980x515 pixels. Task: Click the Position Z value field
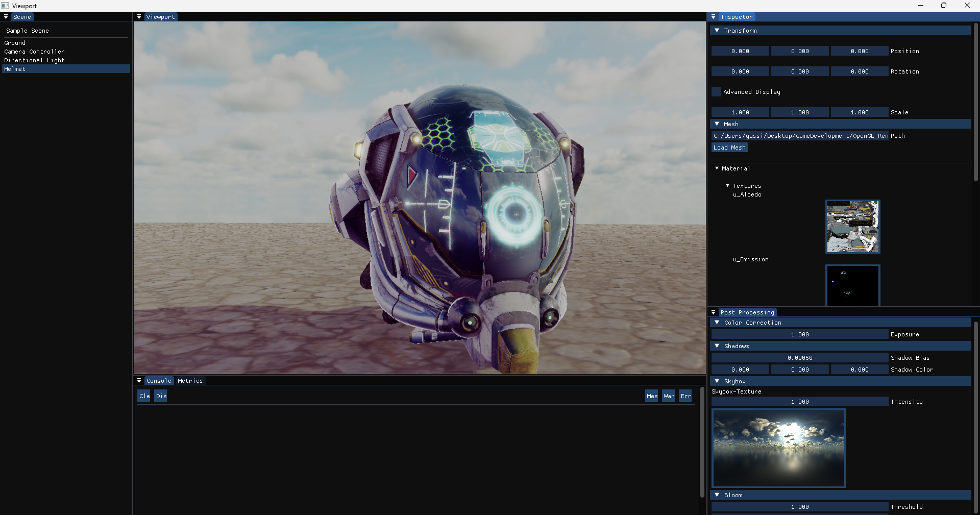pos(860,51)
